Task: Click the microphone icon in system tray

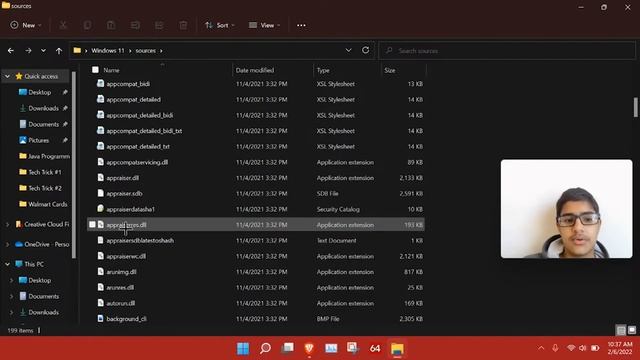Action: [555, 348]
